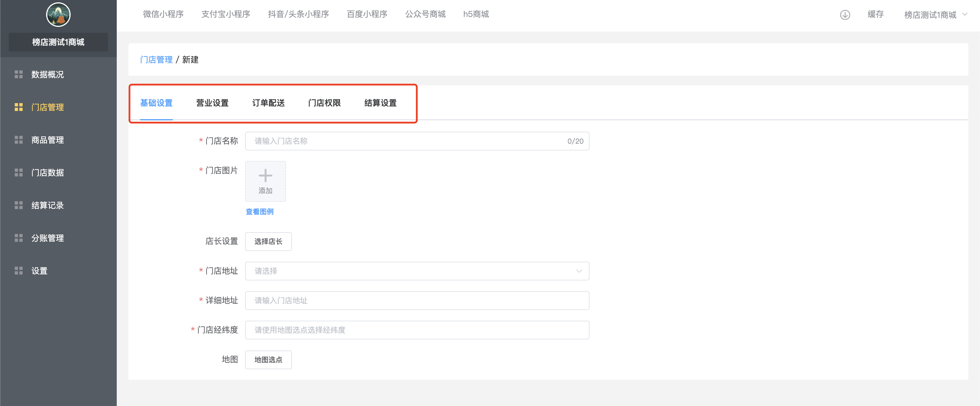This screenshot has width=980, height=406.
Task: Open h5商城 in top navigation
Action: pos(476,14)
